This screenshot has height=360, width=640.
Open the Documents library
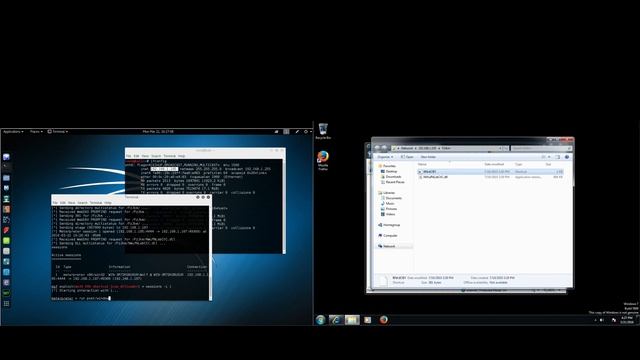coord(391,198)
